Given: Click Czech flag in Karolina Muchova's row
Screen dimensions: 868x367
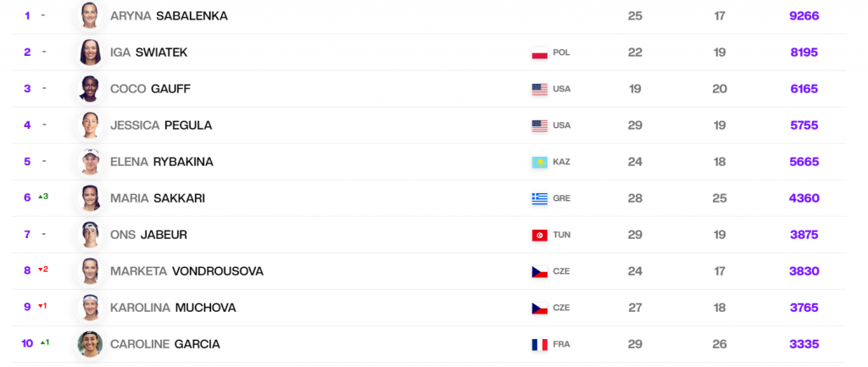Looking at the screenshot, I should 539,308.
